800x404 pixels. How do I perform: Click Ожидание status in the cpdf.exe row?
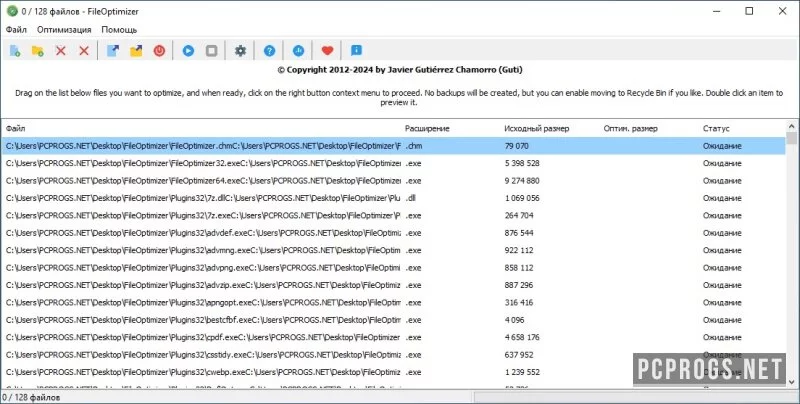click(x=722, y=337)
